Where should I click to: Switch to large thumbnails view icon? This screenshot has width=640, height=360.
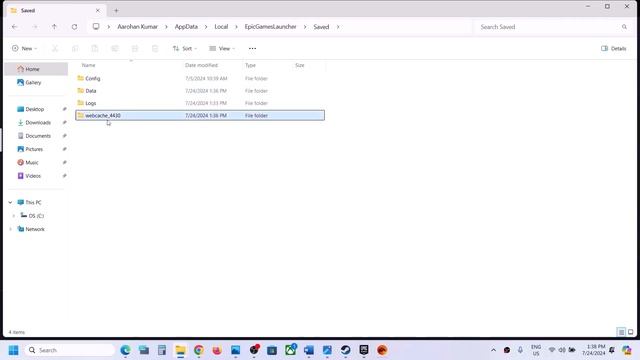click(631, 332)
